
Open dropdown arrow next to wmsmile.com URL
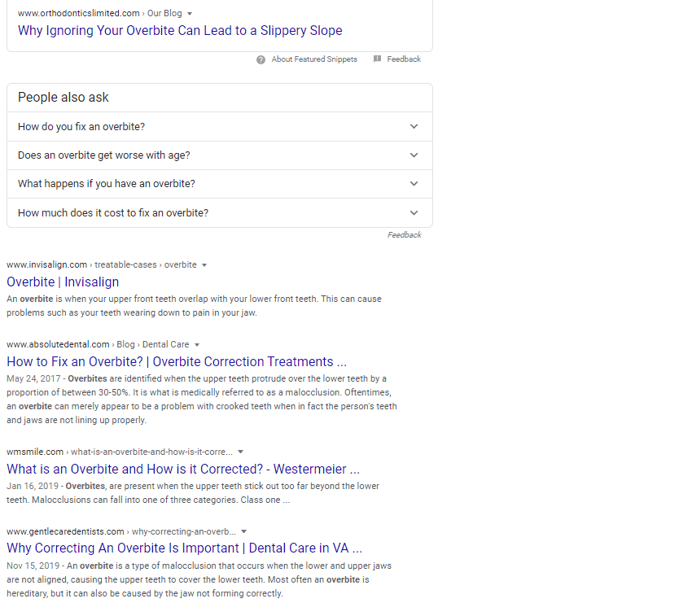(241, 452)
